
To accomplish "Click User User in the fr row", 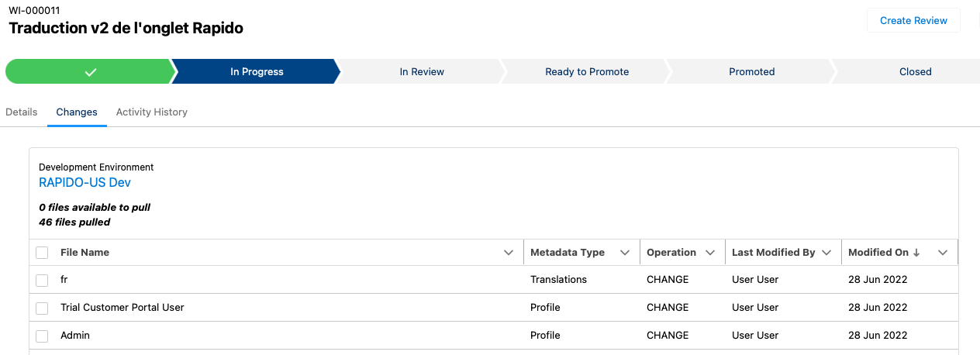I will tap(755, 280).
